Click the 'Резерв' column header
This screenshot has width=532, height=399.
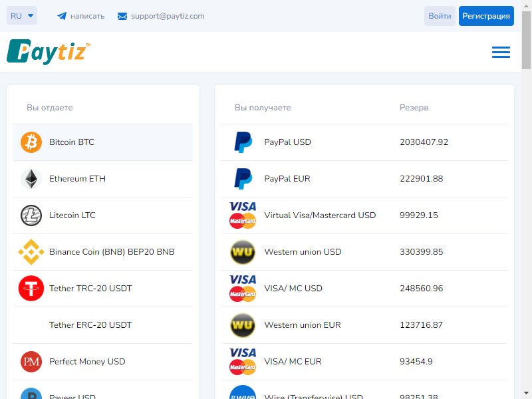coord(414,108)
